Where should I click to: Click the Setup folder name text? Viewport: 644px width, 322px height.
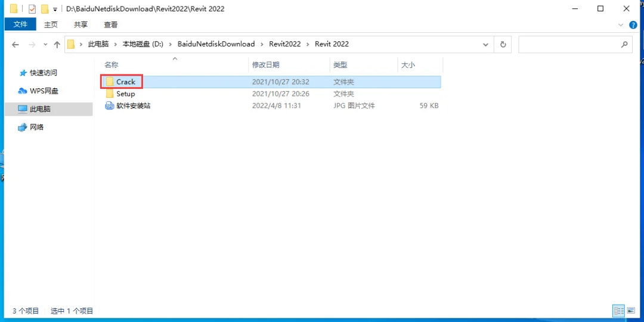coord(126,94)
